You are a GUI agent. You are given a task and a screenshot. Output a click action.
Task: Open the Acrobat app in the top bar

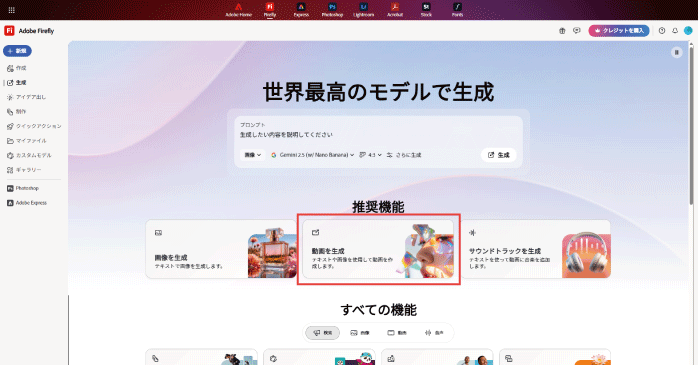395,10
